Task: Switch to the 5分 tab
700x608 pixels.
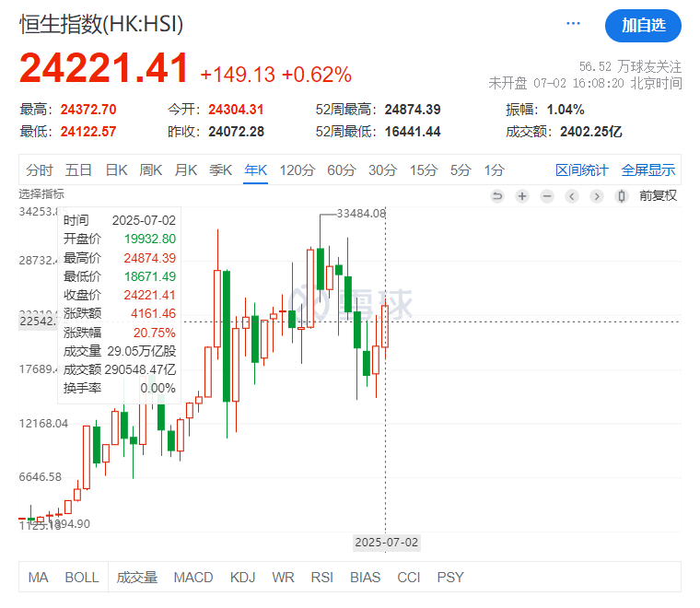Action: tap(461, 170)
